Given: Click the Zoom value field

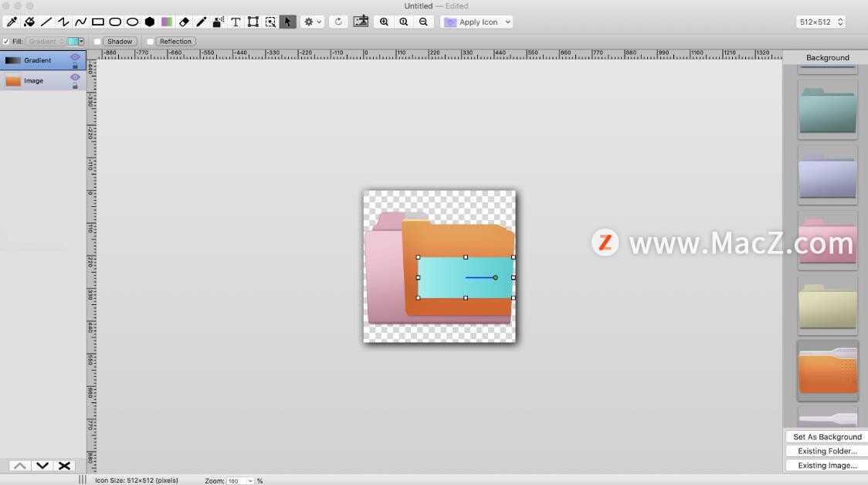Looking at the screenshot, I should point(236,481).
